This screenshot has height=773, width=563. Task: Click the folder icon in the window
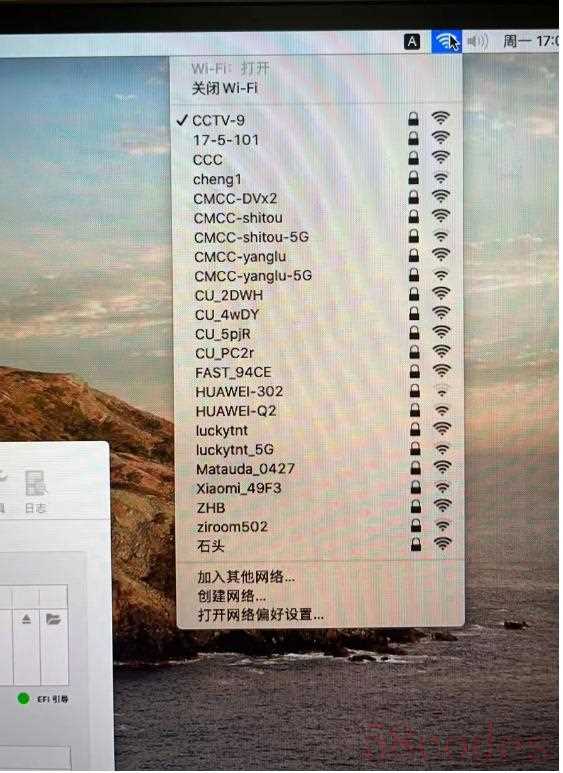[53, 619]
